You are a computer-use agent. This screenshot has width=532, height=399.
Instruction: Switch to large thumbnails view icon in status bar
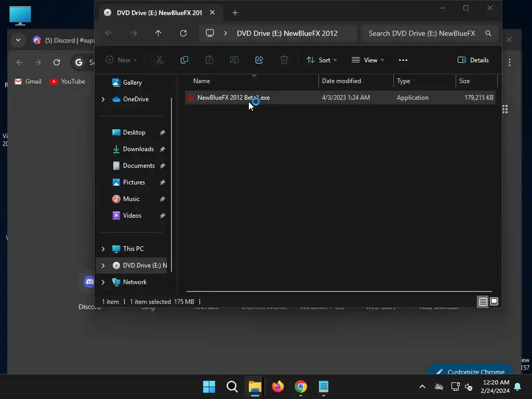pos(495,301)
